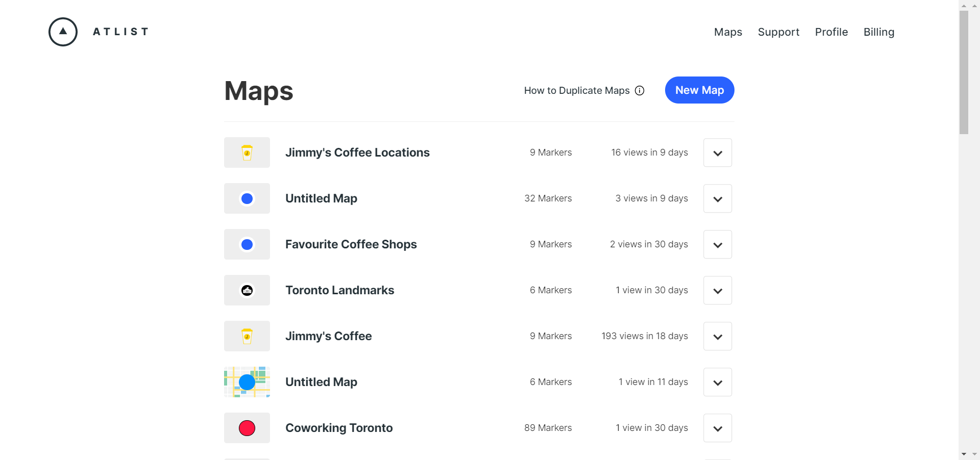Open the dropdown for the 1 view in 11 days map

coord(718,382)
